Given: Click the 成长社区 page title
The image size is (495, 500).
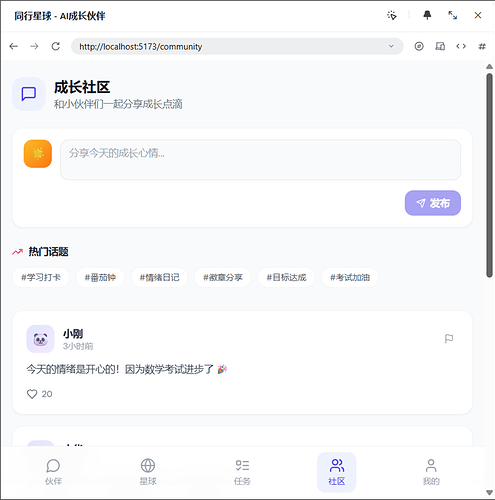Looking at the screenshot, I should point(82,87).
